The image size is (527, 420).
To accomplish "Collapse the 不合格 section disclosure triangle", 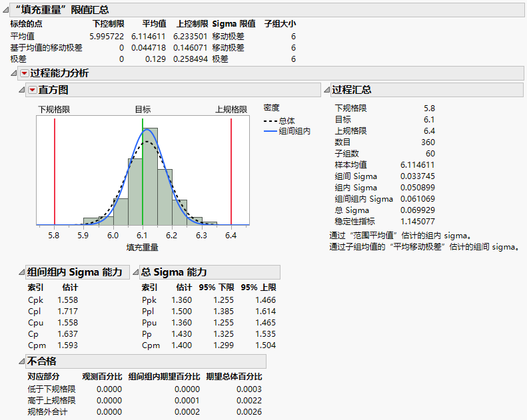I will [21, 361].
